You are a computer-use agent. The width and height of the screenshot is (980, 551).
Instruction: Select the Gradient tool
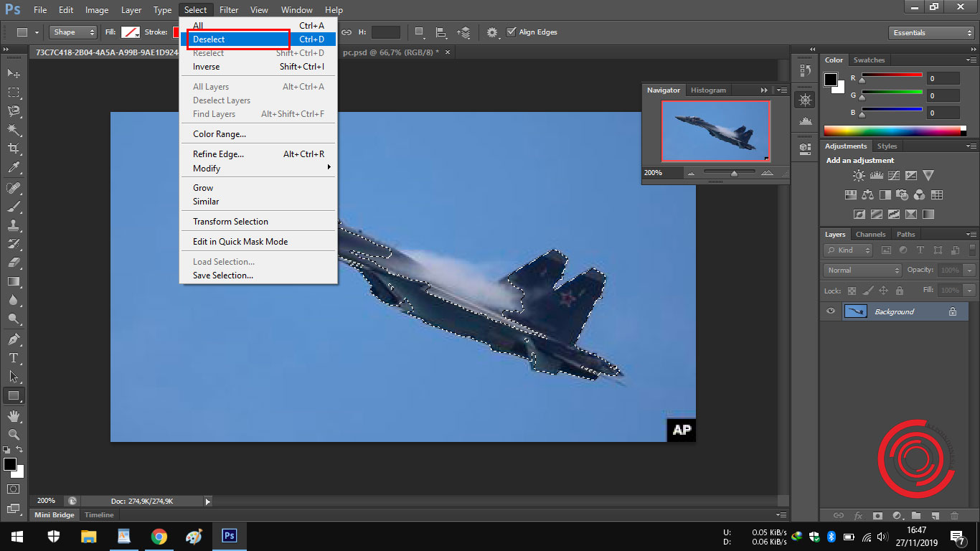pyautogui.click(x=14, y=281)
